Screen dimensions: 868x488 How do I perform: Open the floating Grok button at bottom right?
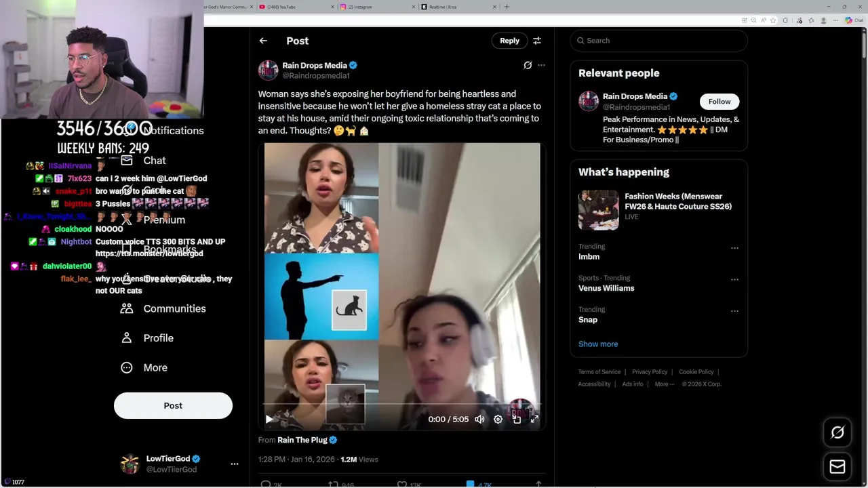837,432
